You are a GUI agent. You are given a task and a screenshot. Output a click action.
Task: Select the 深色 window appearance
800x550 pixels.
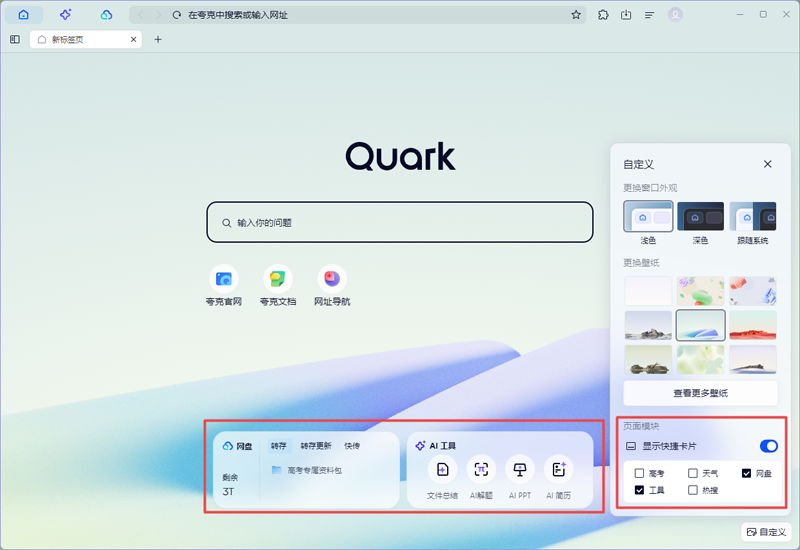click(700, 223)
